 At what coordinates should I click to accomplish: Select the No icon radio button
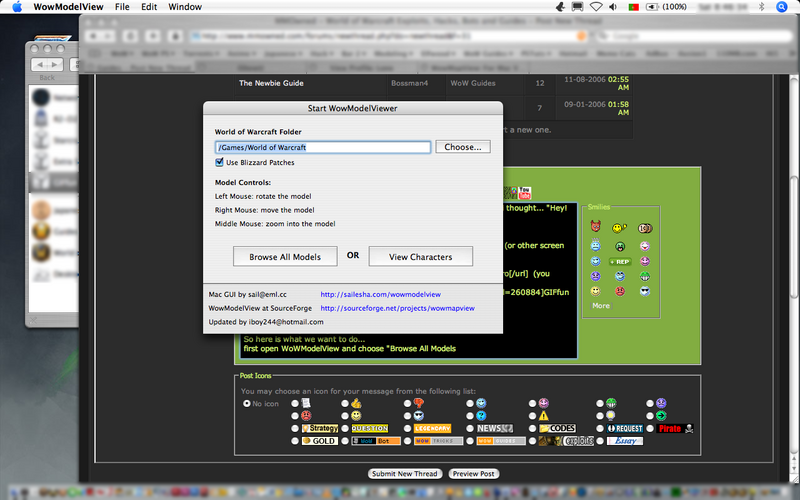(247, 404)
